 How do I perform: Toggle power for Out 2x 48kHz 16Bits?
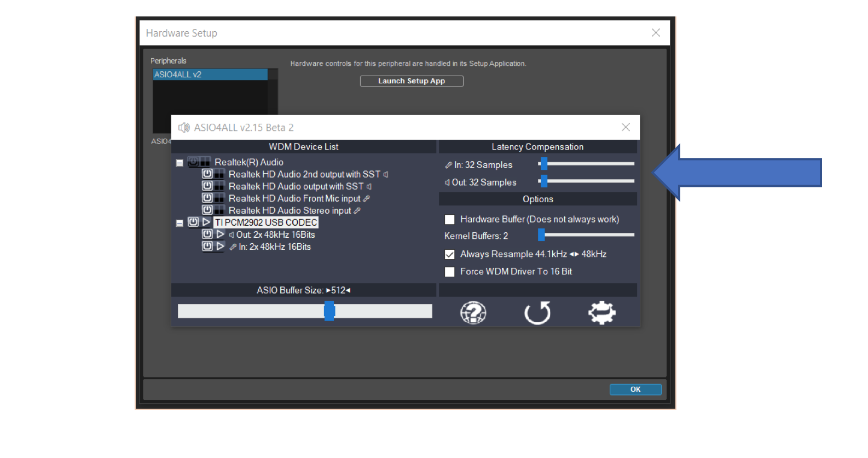[207, 234]
